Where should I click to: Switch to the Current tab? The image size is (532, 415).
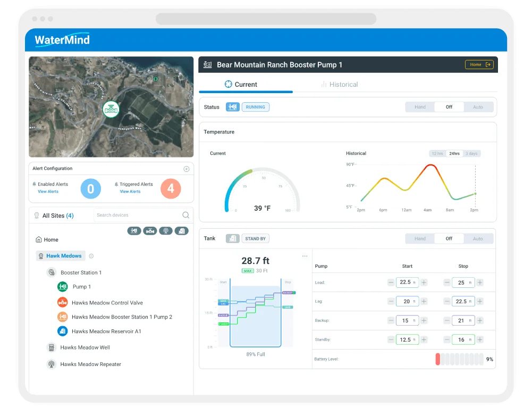246,84
